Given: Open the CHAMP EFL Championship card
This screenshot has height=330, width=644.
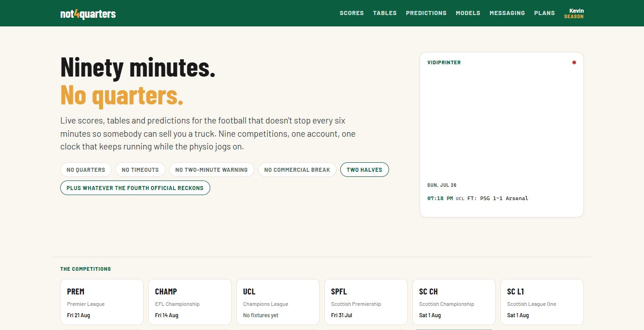Looking at the screenshot, I should pos(190,302).
